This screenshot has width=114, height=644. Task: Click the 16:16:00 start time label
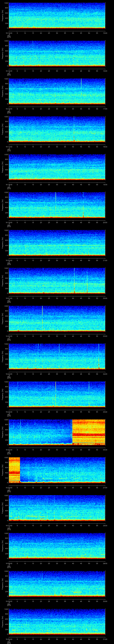point(9,109)
